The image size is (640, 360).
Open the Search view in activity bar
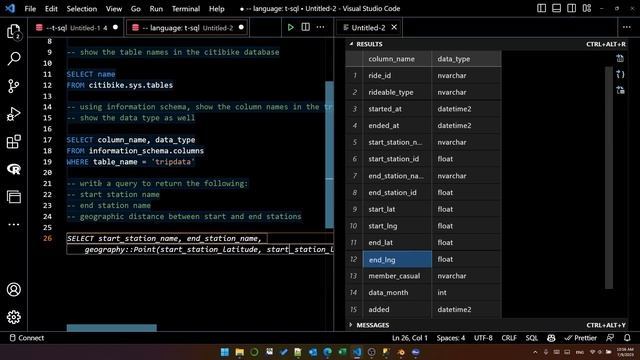point(14,58)
